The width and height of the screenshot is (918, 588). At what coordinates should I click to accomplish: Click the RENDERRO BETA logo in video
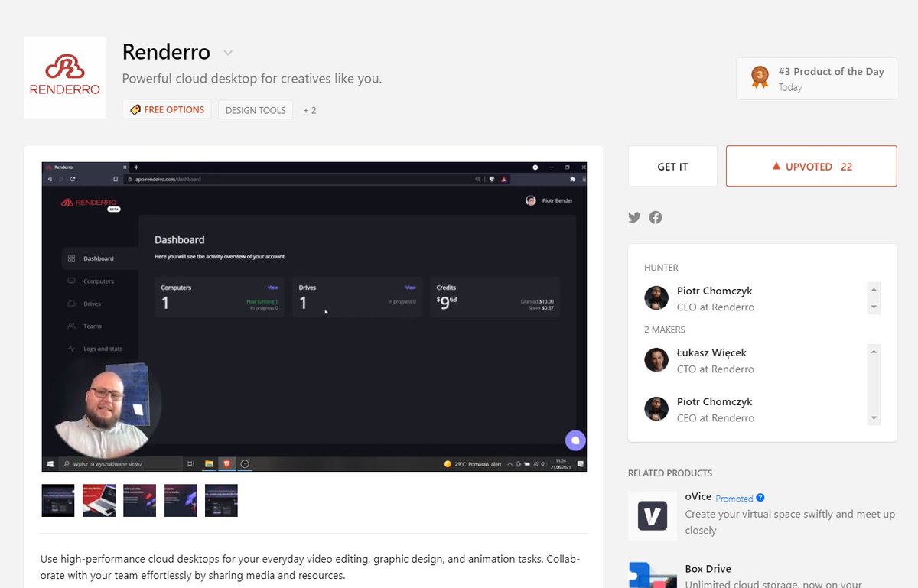point(90,203)
